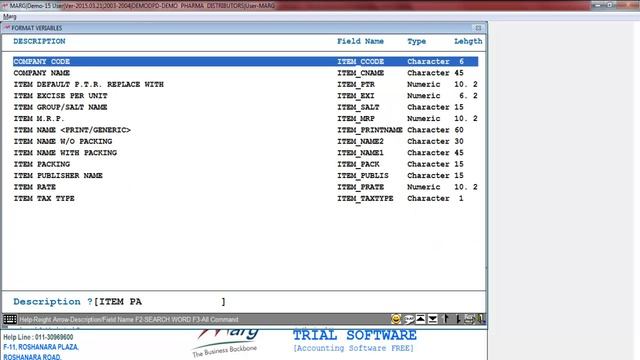640x360 pixels.
Task: Click the ITEM_PUBLIS field name
Action: tap(363, 176)
